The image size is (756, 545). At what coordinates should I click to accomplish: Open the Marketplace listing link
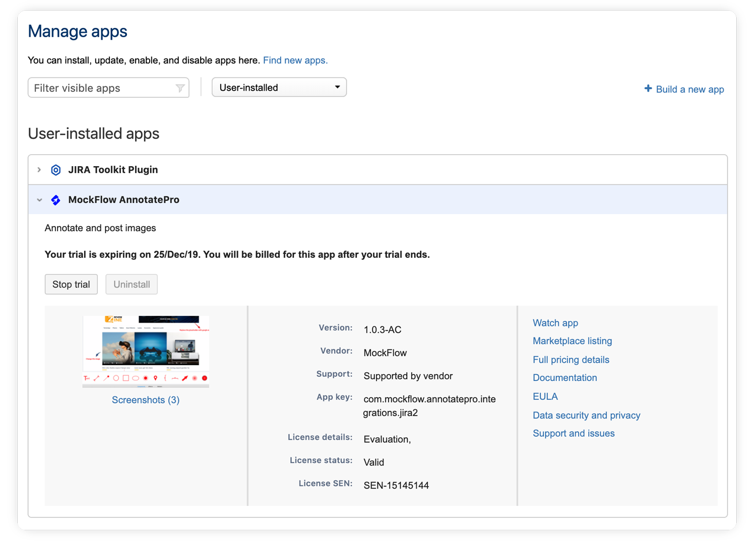point(573,341)
